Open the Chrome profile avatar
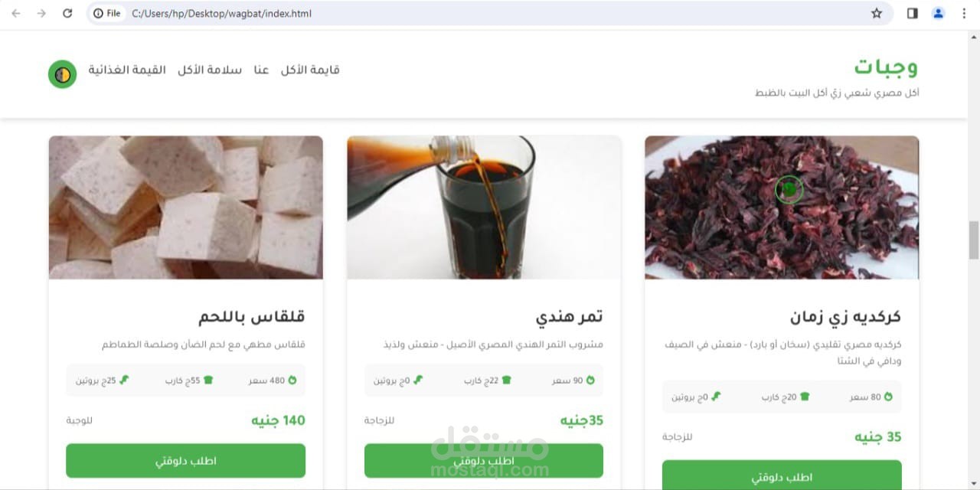This screenshot has width=980, height=490. click(x=939, y=13)
